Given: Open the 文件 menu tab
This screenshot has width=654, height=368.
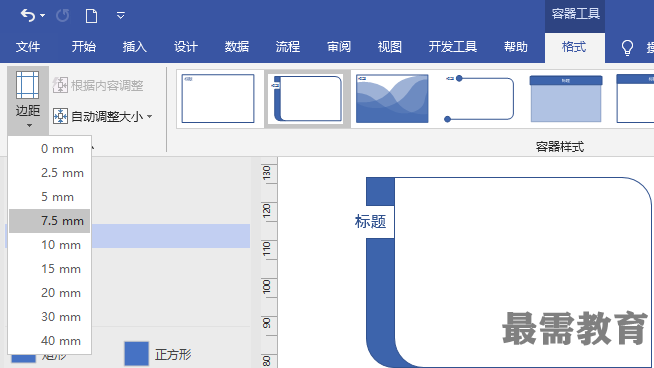Looking at the screenshot, I should click(x=28, y=47).
